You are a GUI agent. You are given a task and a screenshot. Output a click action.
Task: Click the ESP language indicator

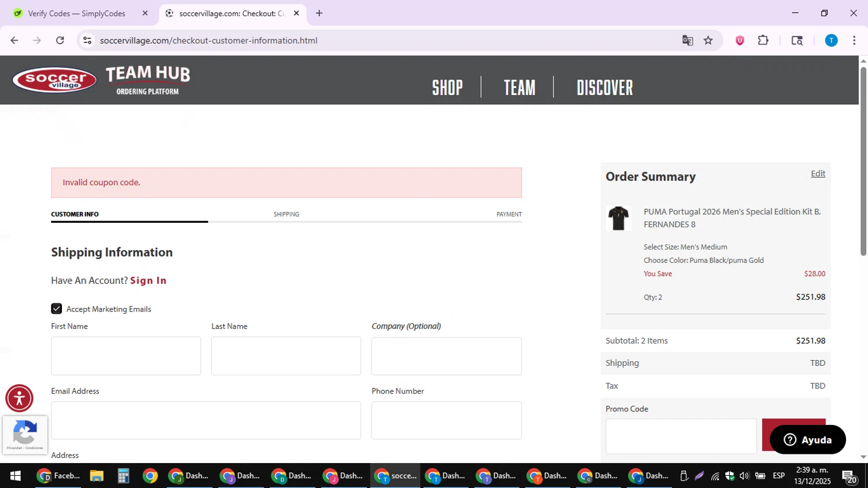coord(779,476)
